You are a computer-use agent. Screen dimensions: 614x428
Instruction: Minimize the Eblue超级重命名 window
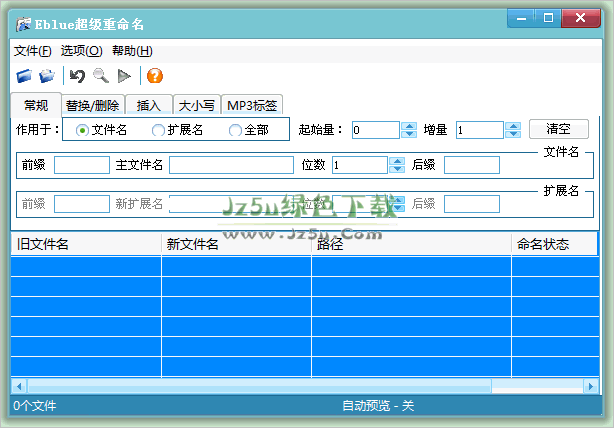[x=521, y=18]
